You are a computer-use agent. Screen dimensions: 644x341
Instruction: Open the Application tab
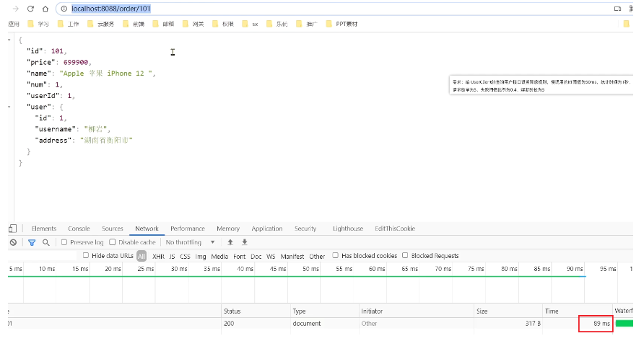(266, 229)
